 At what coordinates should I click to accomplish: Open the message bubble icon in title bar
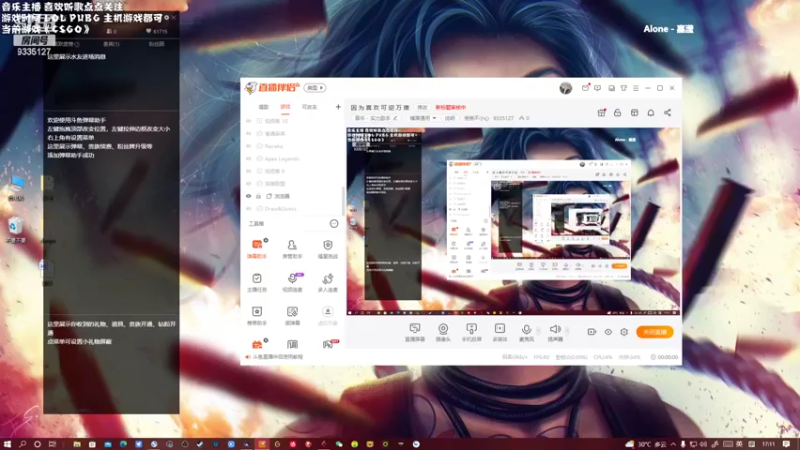(x=597, y=88)
